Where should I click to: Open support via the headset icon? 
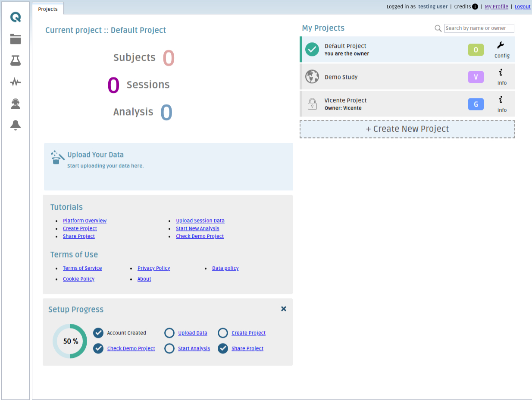tap(16, 104)
